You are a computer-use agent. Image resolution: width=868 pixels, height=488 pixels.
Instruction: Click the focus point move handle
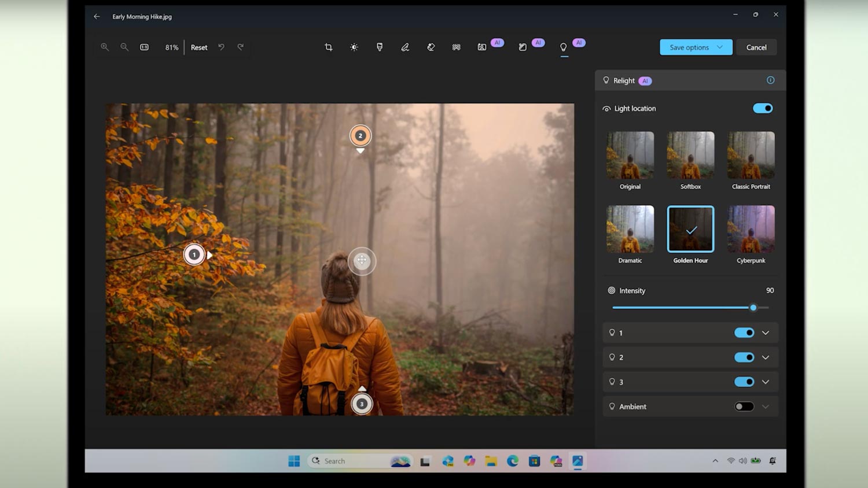tap(362, 260)
